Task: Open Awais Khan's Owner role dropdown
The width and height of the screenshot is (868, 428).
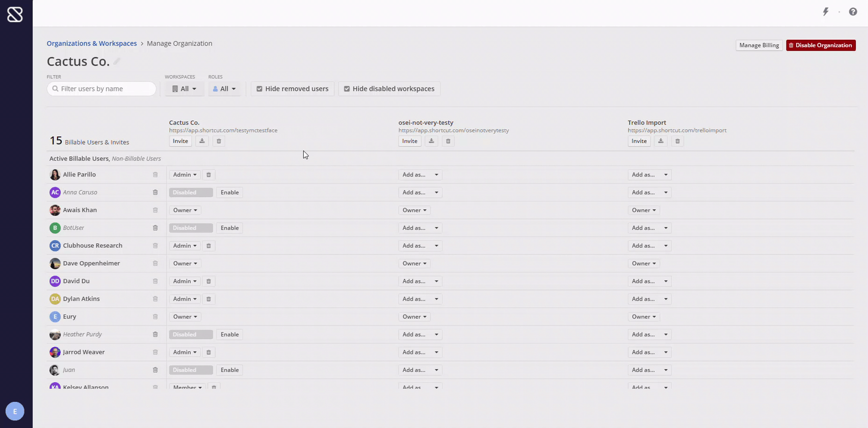Action: pyautogui.click(x=185, y=210)
